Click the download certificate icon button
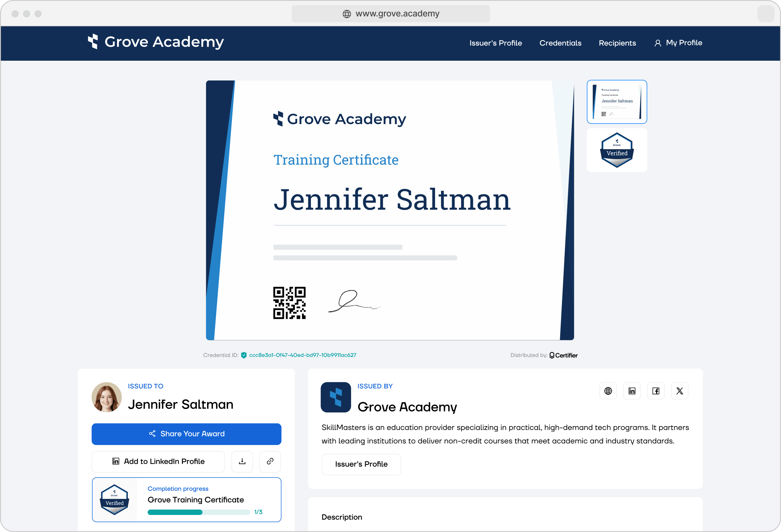 pyautogui.click(x=242, y=461)
